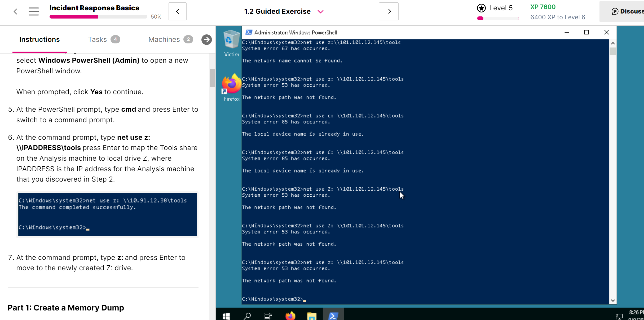This screenshot has height=320, width=644.
Task: Click the instructions panel scrollbar thumb
Action: point(212,78)
